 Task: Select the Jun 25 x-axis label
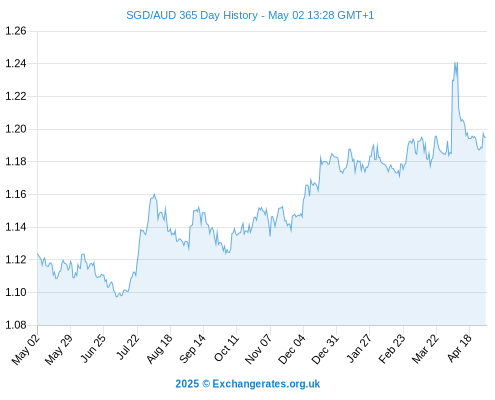click(x=93, y=348)
